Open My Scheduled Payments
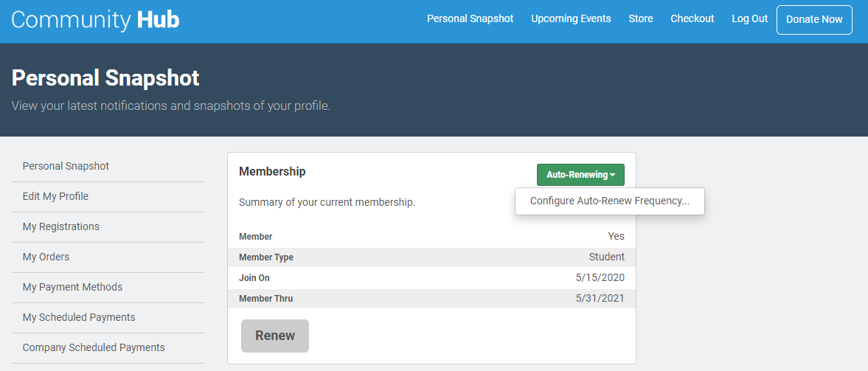The height and width of the screenshot is (371, 868). 79,317
